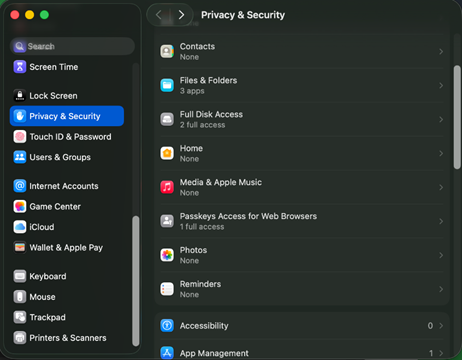462x360 pixels.
Task: Click the iCloud cloud icon
Action: coord(20,227)
